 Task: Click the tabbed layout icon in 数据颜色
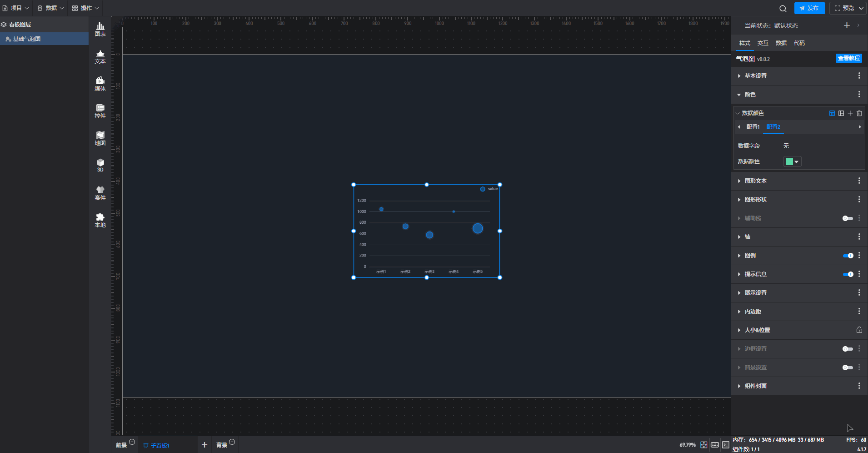(832, 113)
